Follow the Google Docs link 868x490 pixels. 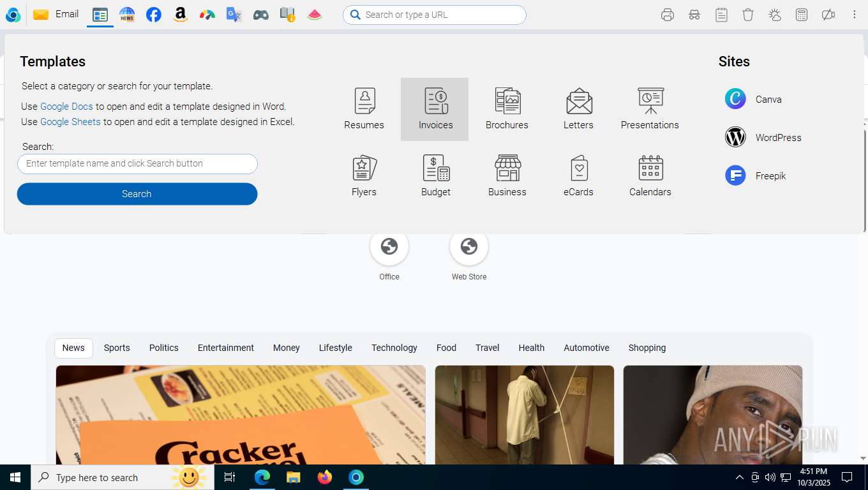66,107
